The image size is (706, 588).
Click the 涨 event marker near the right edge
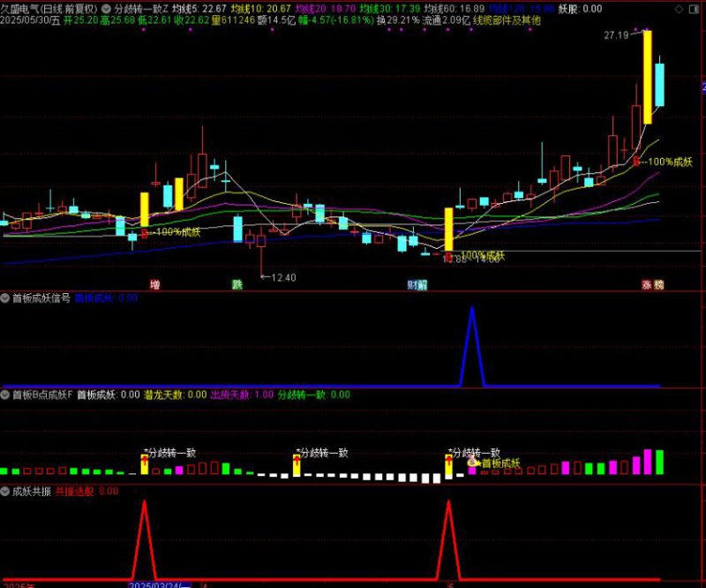tap(647, 285)
